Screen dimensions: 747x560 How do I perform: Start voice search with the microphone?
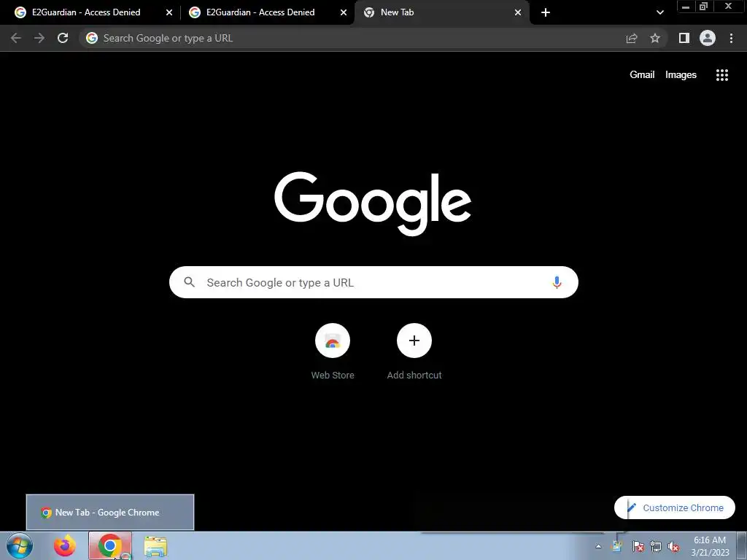[x=557, y=282]
